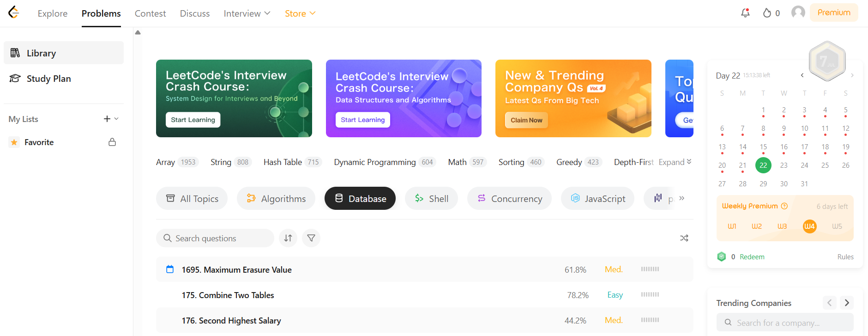Select the Shell filter
Viewport: 868px width, 336px height.
click(431, 198)
